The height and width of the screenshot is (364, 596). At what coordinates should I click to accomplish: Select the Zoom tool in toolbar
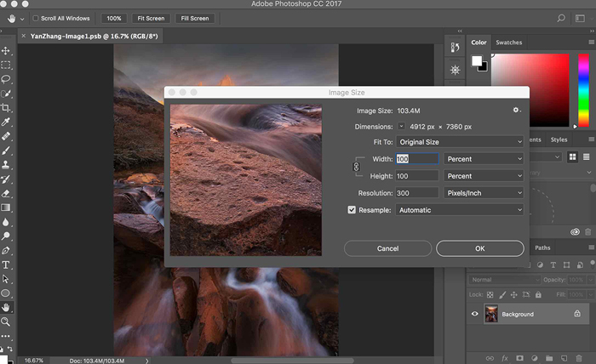pos(6,322)
